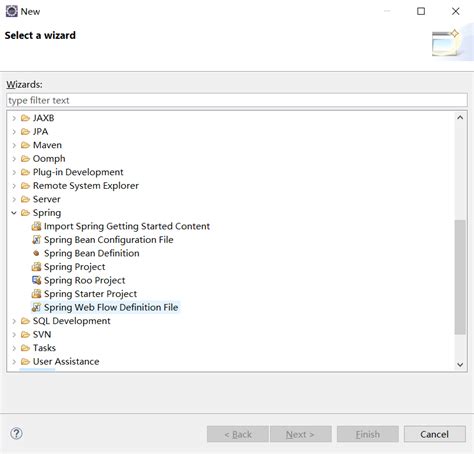Expand the User Assistance category
474x454 pixels.
pos(14,361)
